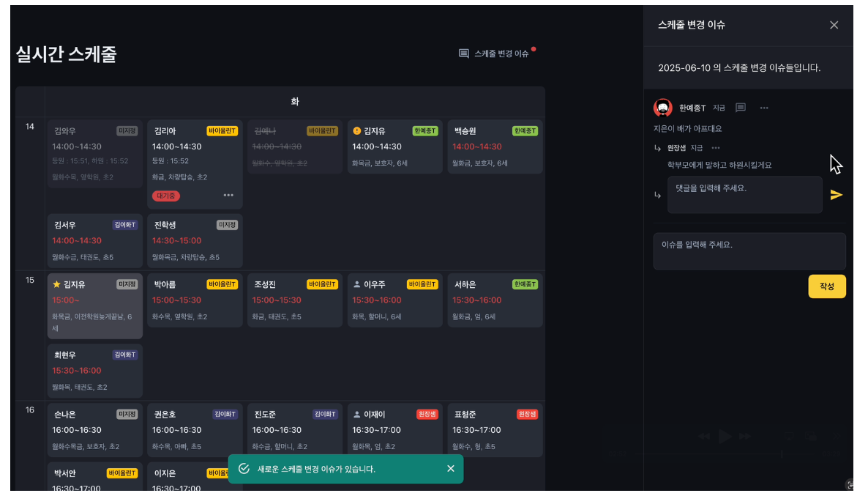The height and width of the screenshot is (504, 868).
Task: Open 진학생's 14:30 schedule card
Action: coord(195,241)
